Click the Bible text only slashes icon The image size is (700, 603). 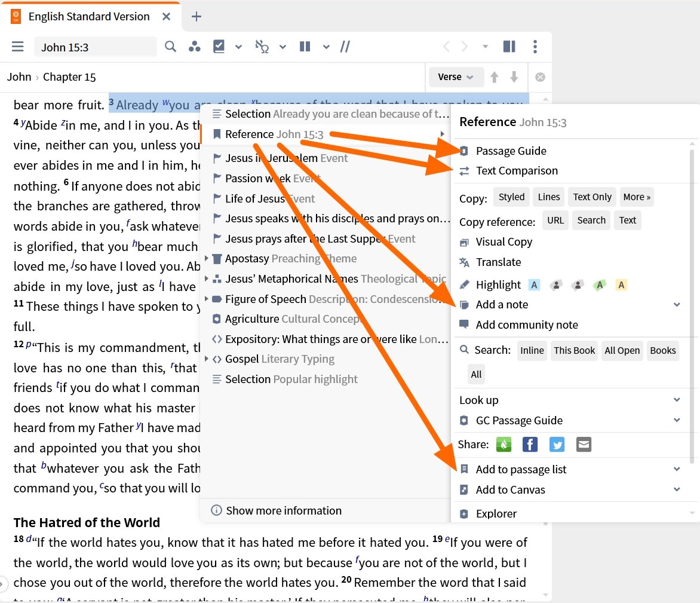click(x=345, y=47)
